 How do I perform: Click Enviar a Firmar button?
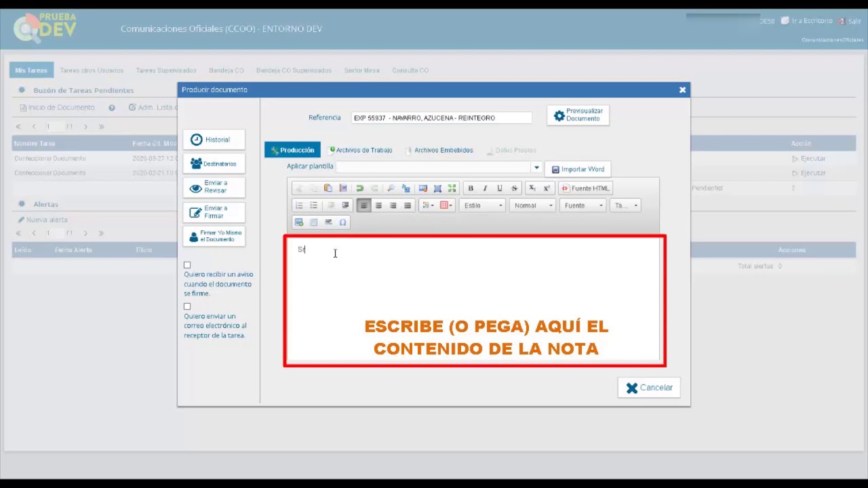(214, 212)
